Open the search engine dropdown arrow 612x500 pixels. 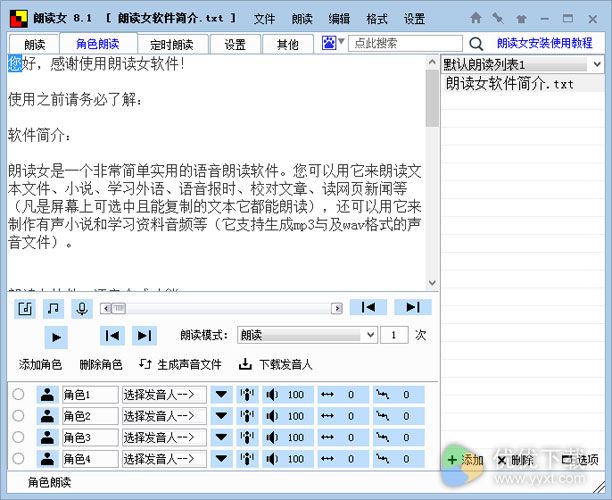coord(341,41)
